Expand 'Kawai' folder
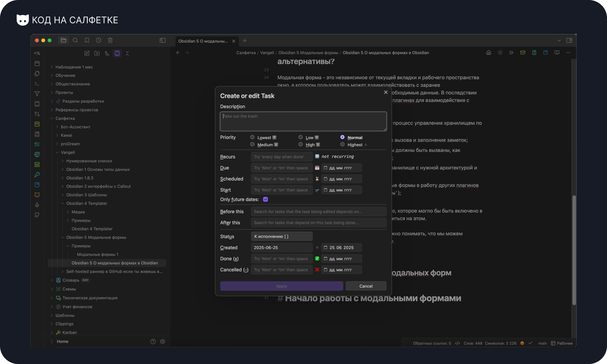 (57, 135)
